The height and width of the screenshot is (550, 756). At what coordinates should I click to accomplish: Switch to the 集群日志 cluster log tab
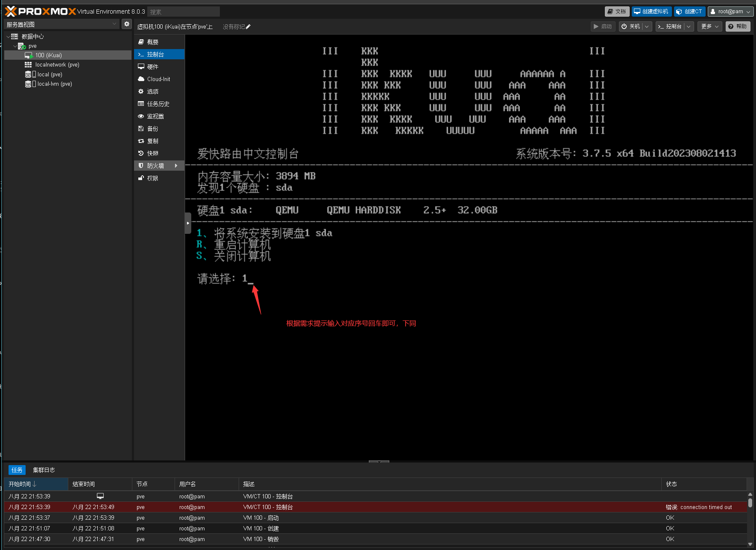[x=44, y=470]
